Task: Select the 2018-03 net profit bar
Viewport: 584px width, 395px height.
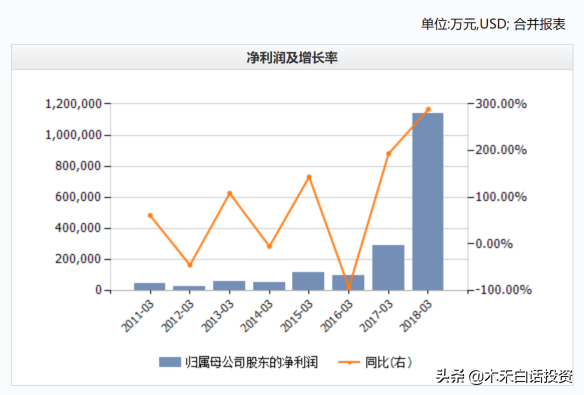Action: pyautogui.click(x=428, y=201)
